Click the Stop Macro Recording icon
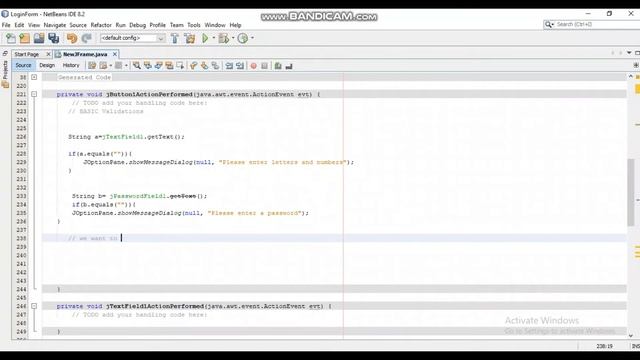This screenshot has width=640, height=360. [x=264, y=66]
